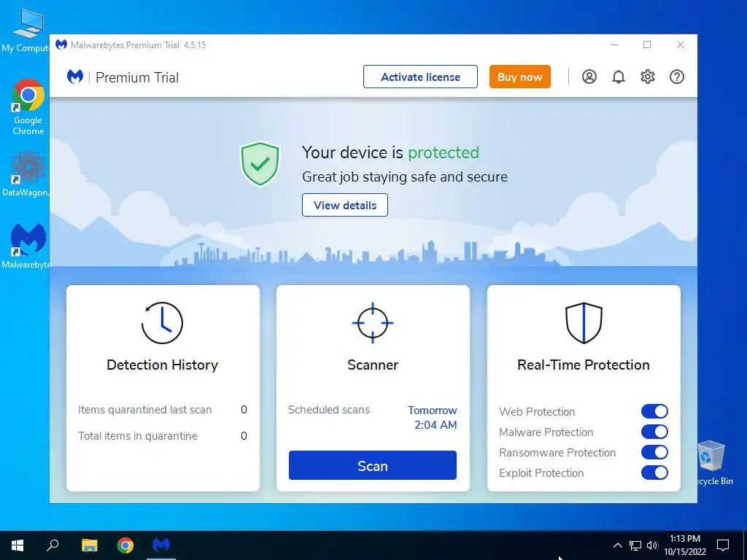Click Total items in quarantine label
Image resolution: width=747 pixels, height=560 pixels.
pyautogui.click(x=138, y=436)
